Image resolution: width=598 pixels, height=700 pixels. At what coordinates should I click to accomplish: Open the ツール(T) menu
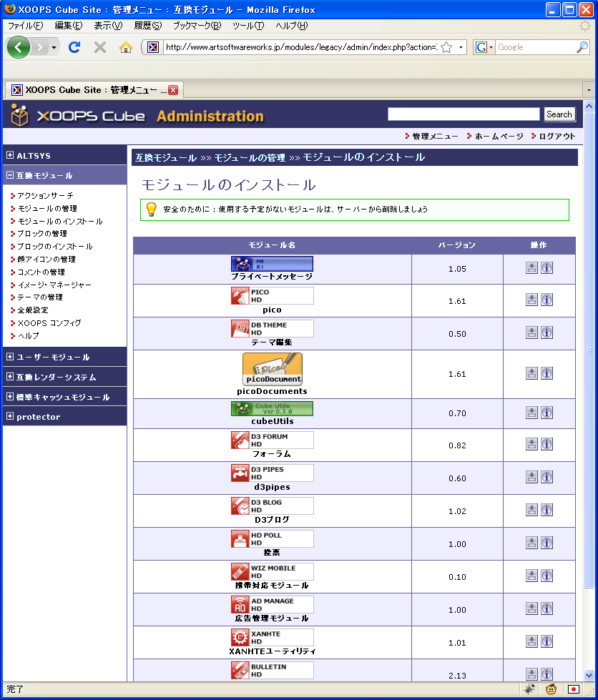(247, 26)
